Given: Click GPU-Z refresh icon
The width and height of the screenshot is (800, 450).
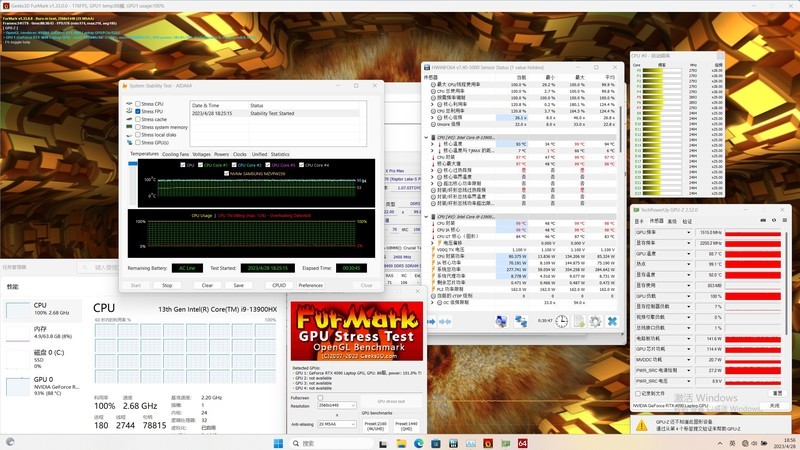Looking at the screenshot, I should point(773,220).
